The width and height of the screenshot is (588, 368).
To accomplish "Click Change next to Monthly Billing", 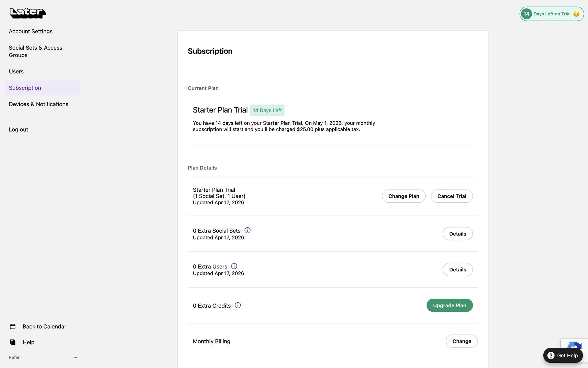I will tap(462, 341).
